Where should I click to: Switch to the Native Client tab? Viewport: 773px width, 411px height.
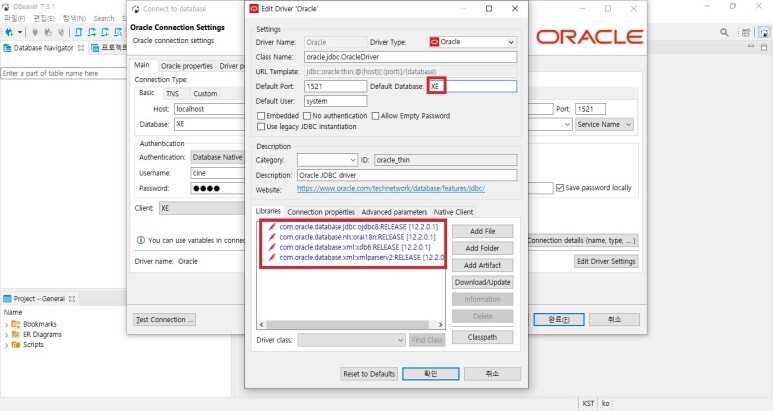tap(454, 212)
